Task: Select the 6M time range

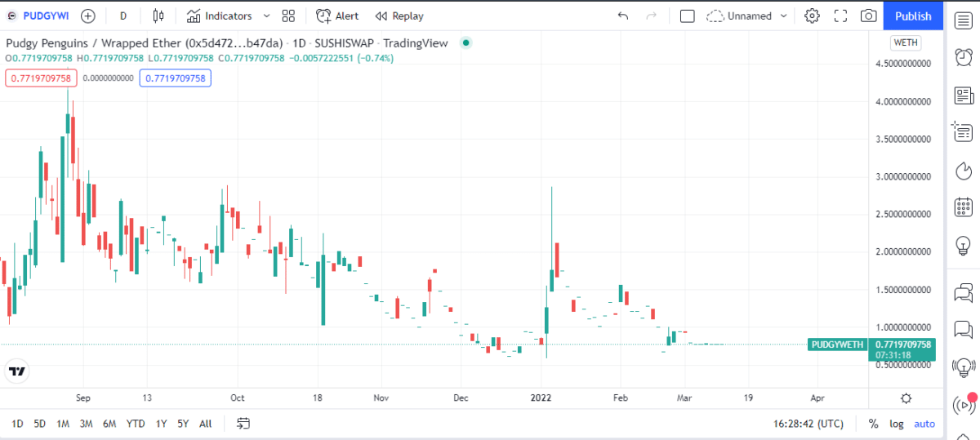Action: [x=110, y=423]
